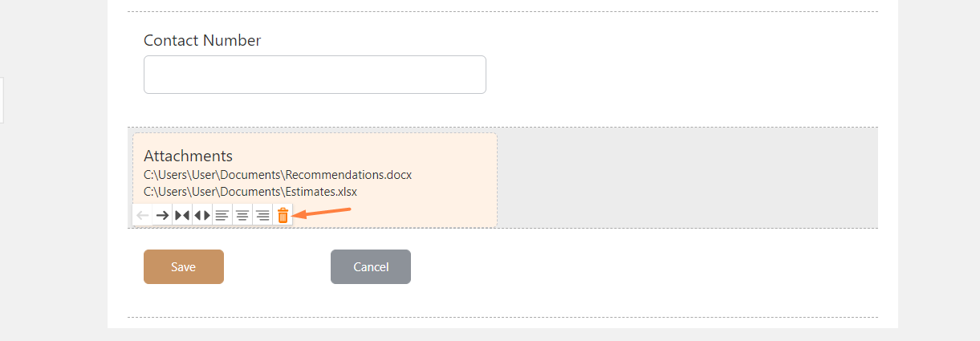980x341 pixels.
Task: Click the empty space between Save and Cancel
Action: (277, 267)
